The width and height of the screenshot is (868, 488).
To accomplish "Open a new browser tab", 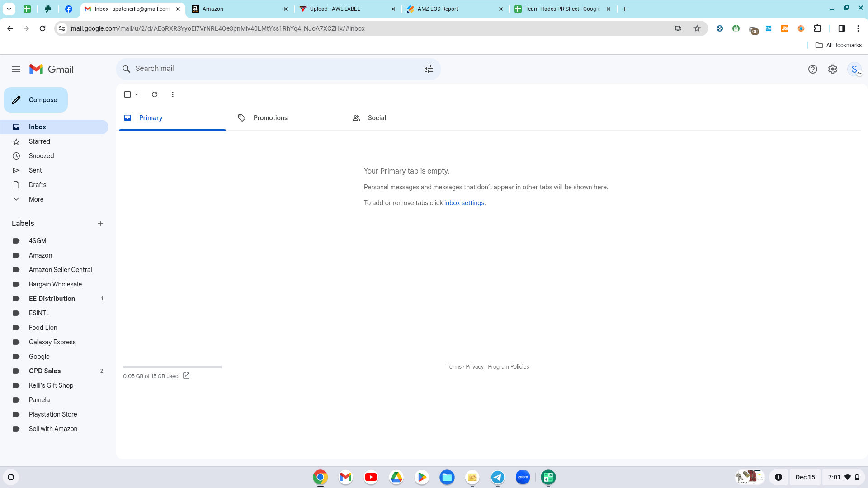I will 625,9.
